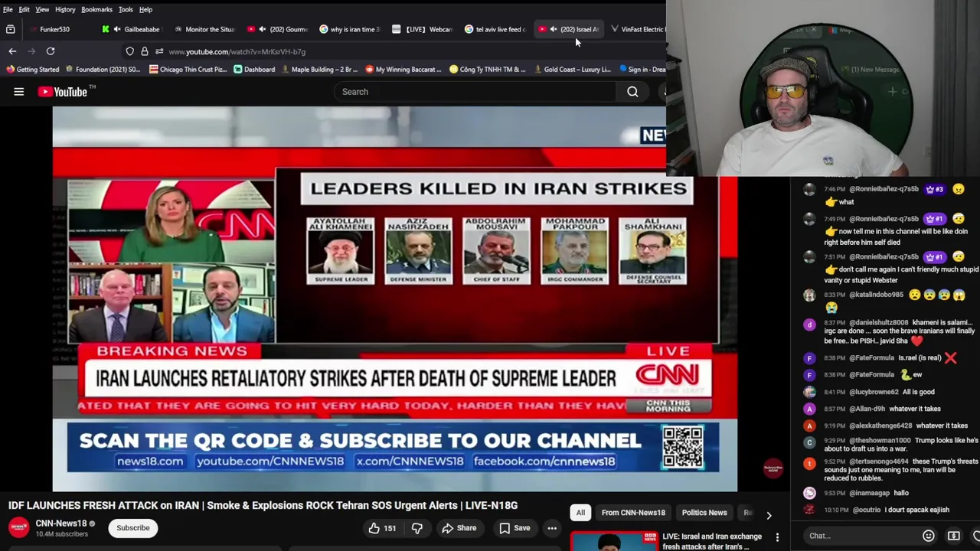Screen dimensions: 980x551
Task: Open the File menu
Action: point(8,9)
